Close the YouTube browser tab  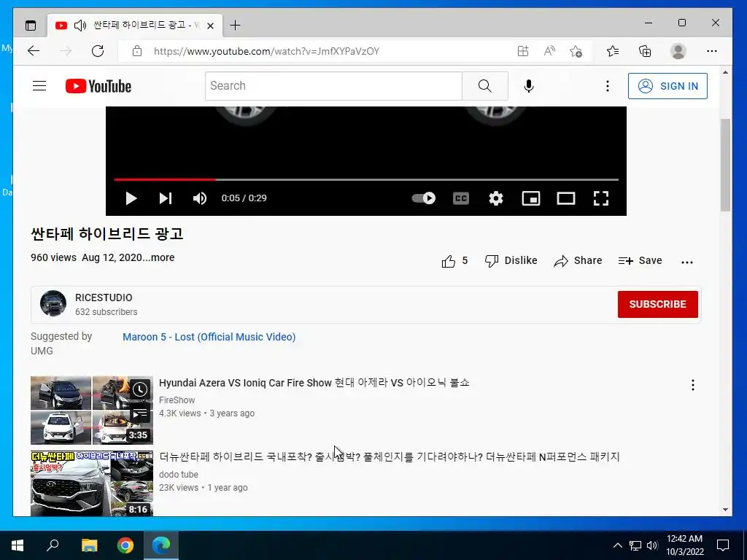click(210, 26)
